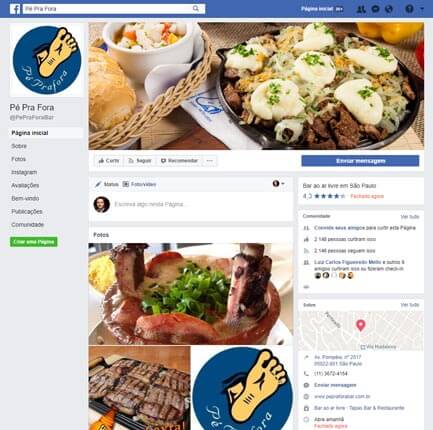Click the map location pin
433x430 pixels.
pos(360,325)
